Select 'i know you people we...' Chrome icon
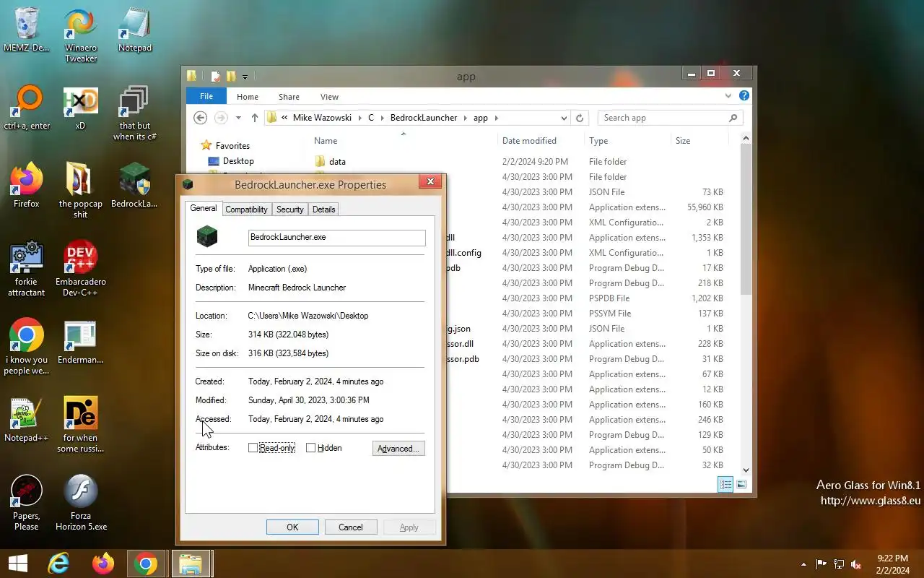Image resolution: width=924 pixels, height=578 pixels. (27, 347)
